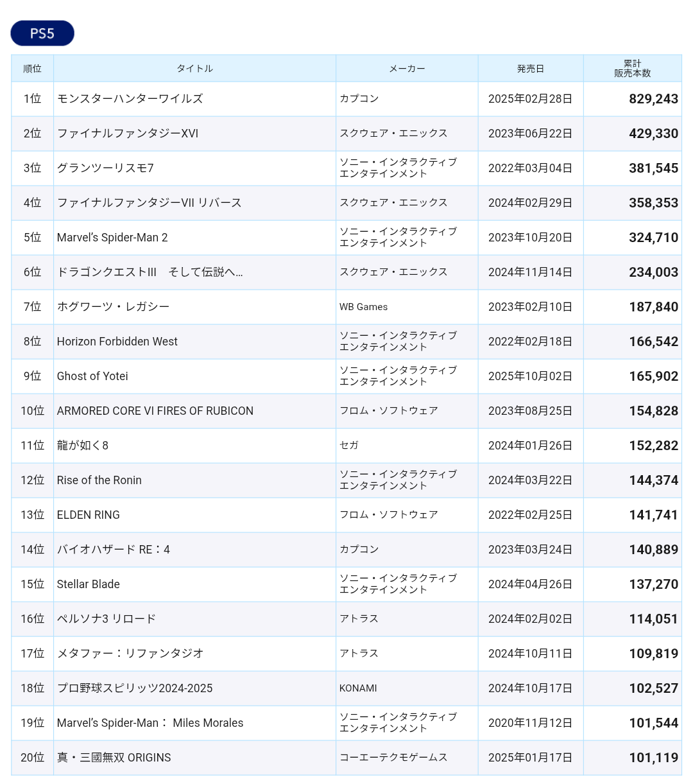Viewport: 693px width, 784px height.
Task: Select the 真・三國無双 ORIGINS title
Action: pos(114,758)
